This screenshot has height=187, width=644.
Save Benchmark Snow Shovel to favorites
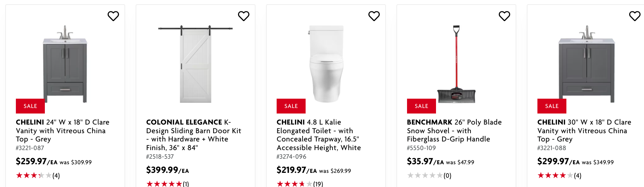pyautogui.click(x=504, y=16)
